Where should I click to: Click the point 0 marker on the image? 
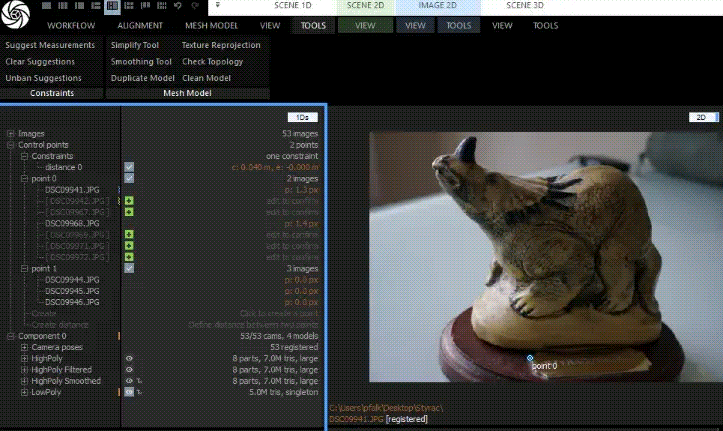[x=530, y=357]
